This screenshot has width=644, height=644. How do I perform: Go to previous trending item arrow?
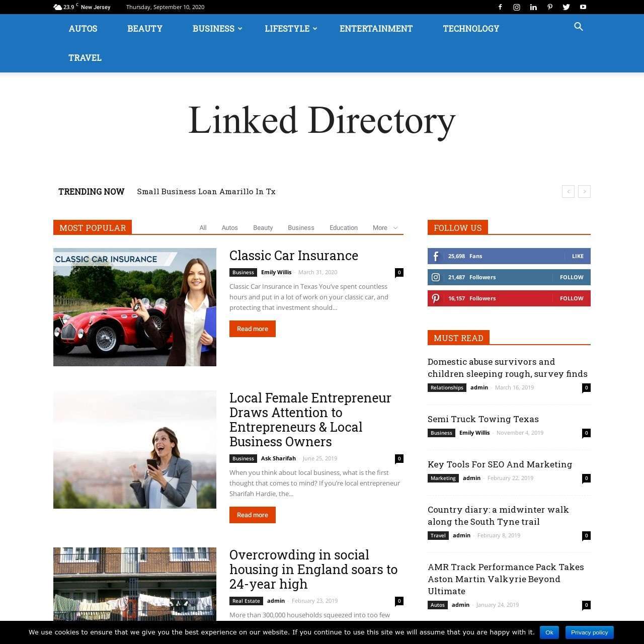pos(568,191)
